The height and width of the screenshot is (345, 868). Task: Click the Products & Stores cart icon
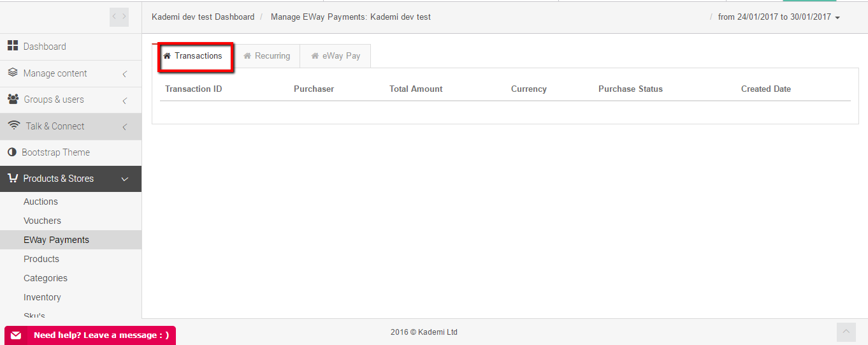[x=13, y=178]
